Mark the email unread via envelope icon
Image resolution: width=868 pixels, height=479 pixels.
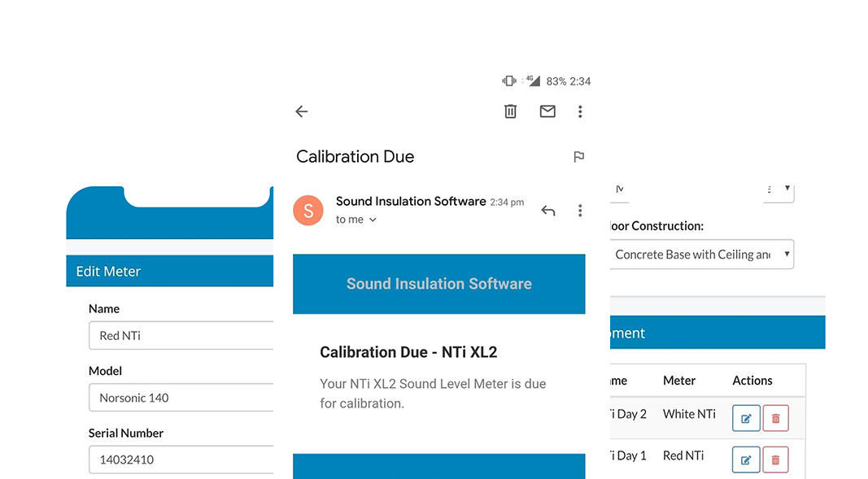click(x=547, y=111)
